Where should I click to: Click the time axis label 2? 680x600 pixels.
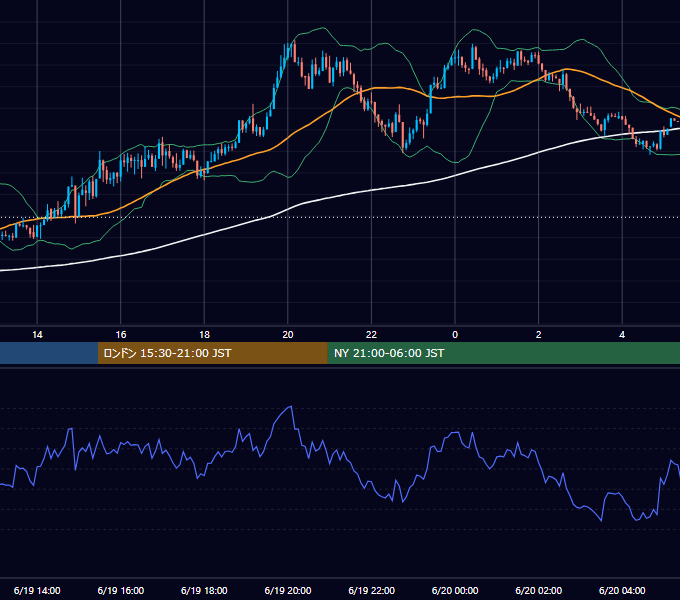click(x=539, y=335)
